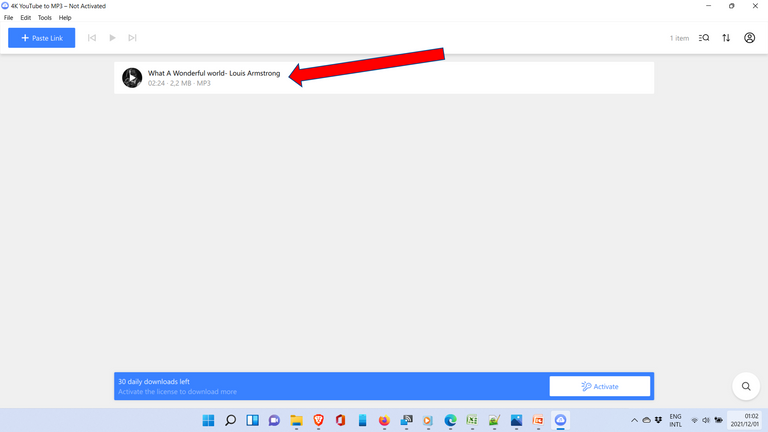Launch Brave browser from taskbar
768x432 pixels.
click(x=318, y=420)
